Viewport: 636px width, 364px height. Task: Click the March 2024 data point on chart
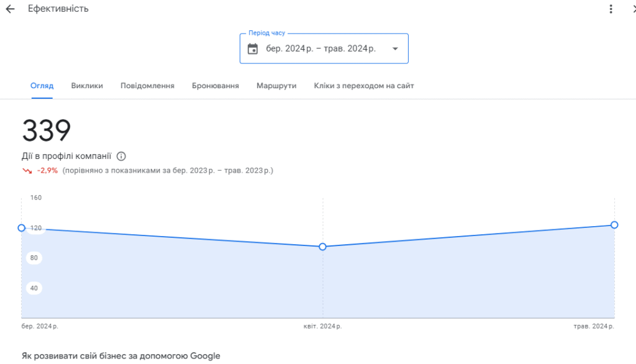tap(22, 228)
